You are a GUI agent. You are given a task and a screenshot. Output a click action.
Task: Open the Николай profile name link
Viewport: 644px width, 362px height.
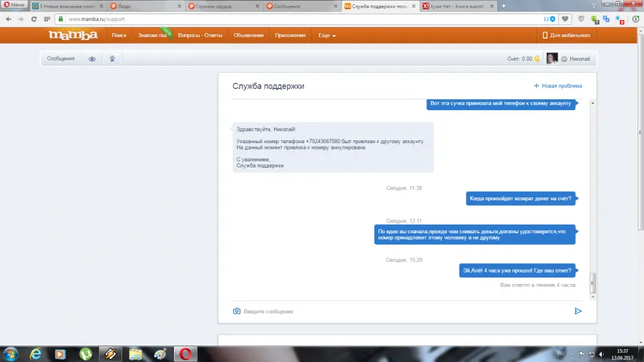580,59
